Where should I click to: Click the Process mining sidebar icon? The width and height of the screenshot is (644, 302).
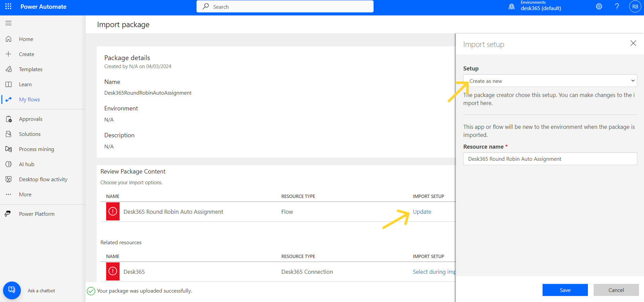click(x=8, y=149)
